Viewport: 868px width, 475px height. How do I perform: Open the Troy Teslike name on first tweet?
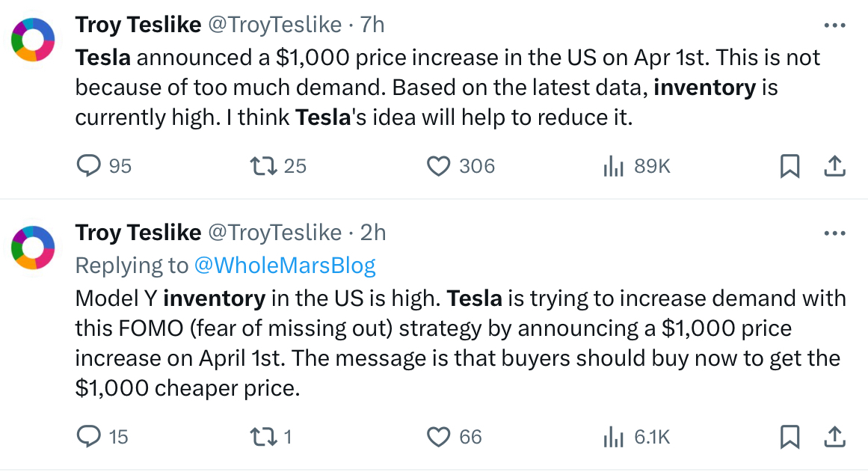(138, 25)
